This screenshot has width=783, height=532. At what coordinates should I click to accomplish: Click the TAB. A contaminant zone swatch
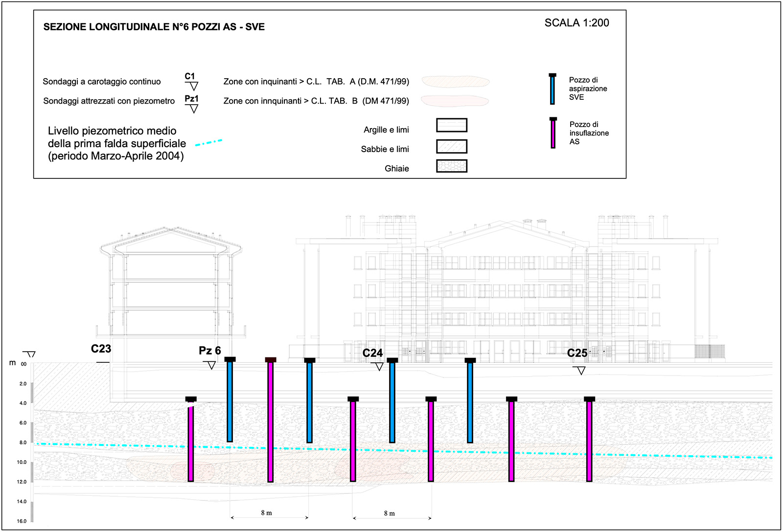pos(455,82)
